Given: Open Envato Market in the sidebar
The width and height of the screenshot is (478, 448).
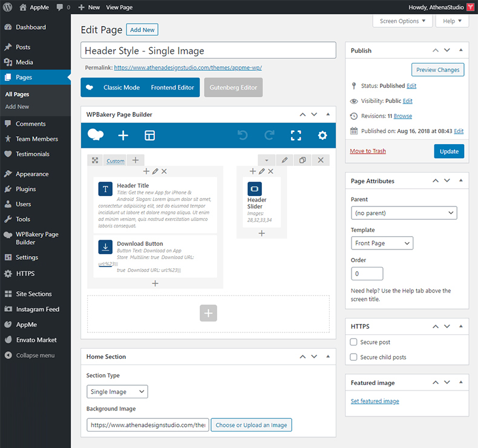Looking at the screenshot, I should pyautogui.click(x=35, y=340).
